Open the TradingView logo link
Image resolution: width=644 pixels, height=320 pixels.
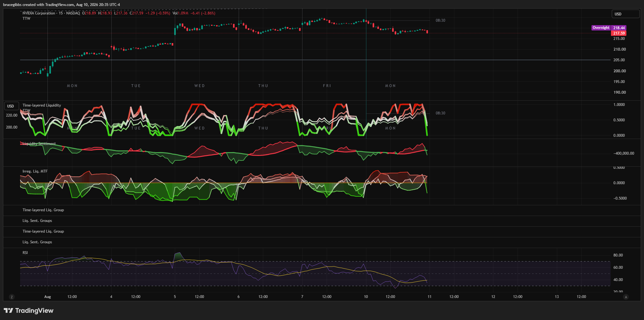(29, 311)
